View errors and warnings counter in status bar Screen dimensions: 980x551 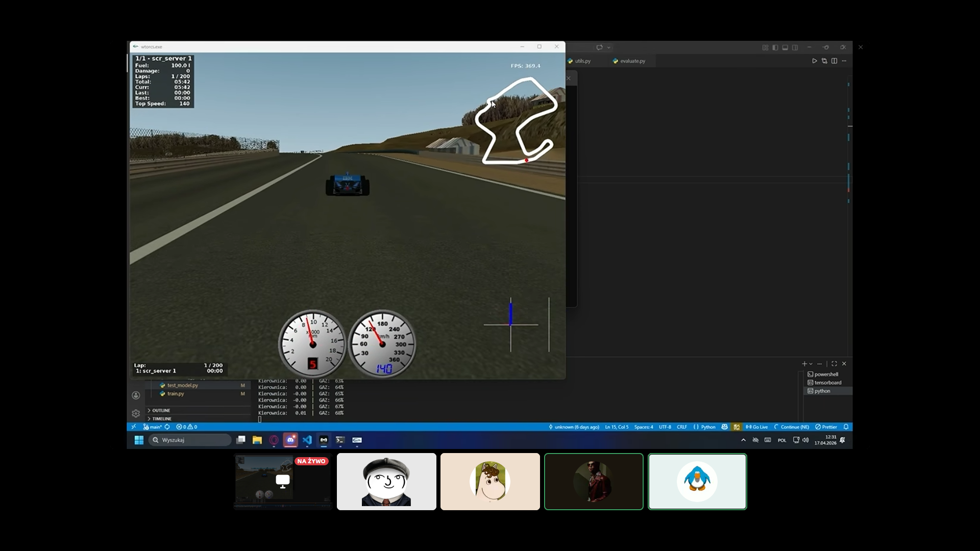coord(186,427)
